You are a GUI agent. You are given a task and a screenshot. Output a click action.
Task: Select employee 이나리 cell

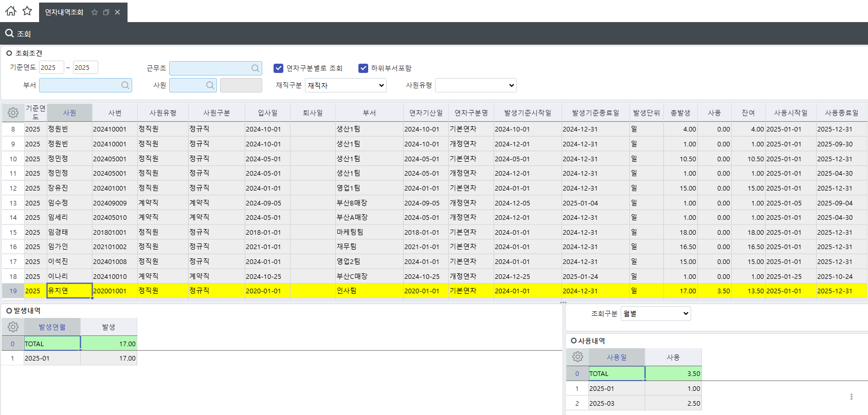point(69,276)
